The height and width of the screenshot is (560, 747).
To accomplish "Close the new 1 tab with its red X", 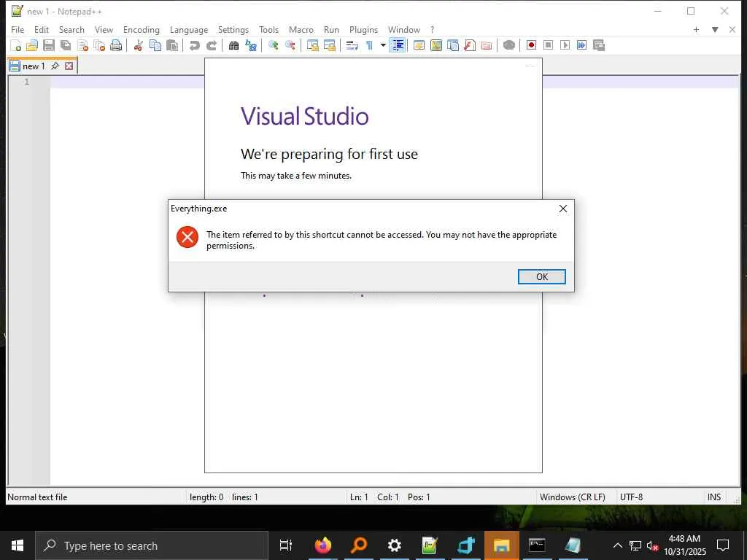I will tap(69, 66).
